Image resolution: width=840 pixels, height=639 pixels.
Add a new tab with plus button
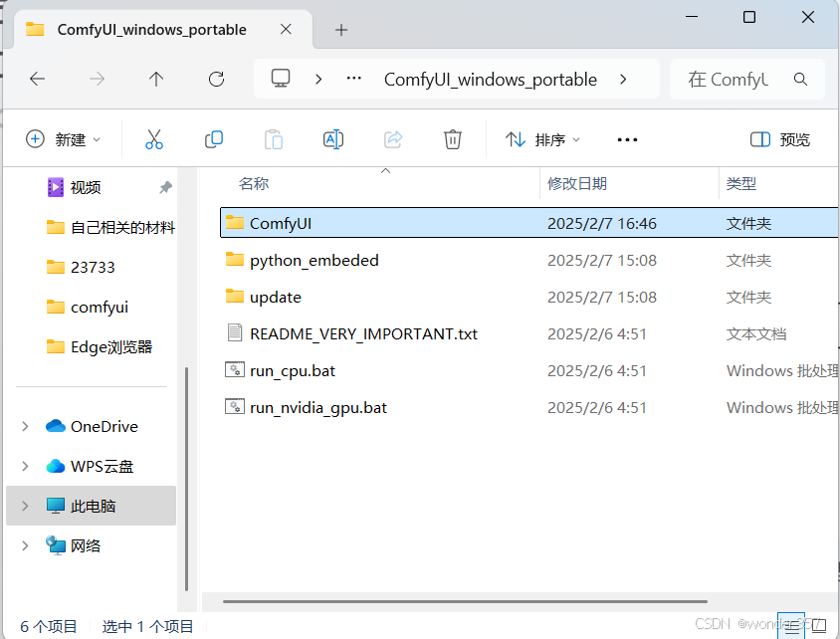[x=341, y=30]
